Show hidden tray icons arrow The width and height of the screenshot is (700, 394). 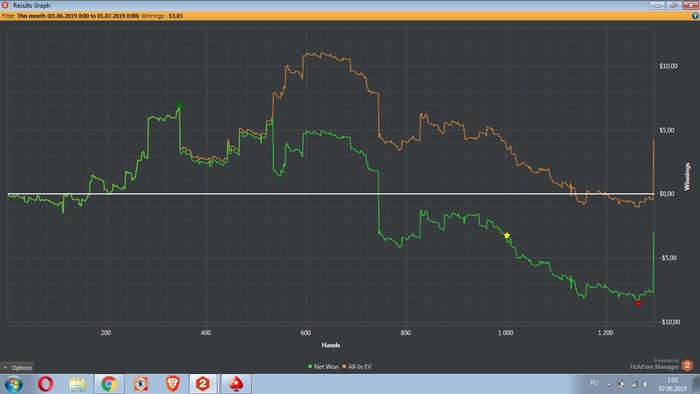coord(608,384)
